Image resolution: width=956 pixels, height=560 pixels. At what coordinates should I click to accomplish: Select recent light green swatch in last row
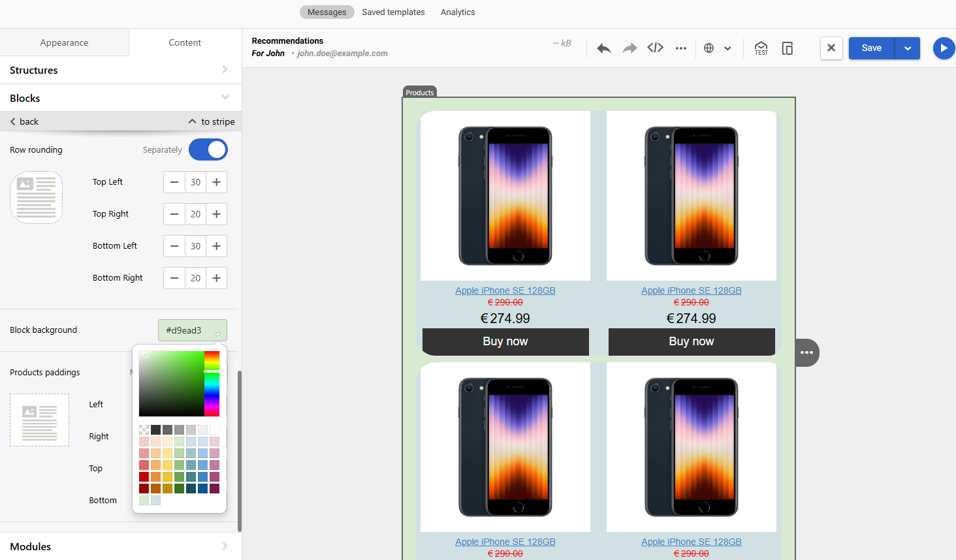pyautogui.click(x=144, y=500)
